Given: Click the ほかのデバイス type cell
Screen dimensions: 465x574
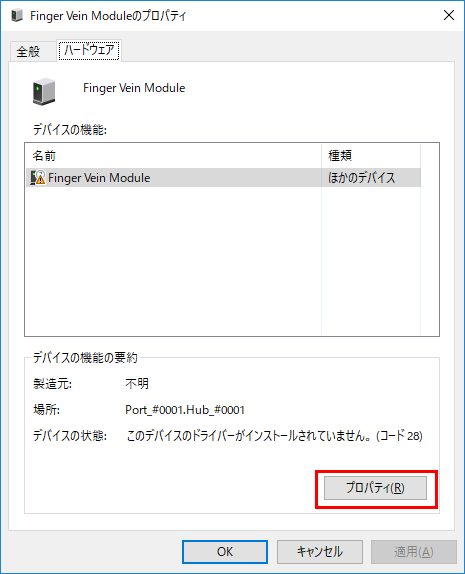Looking at the screenshot, I should (x=361, y=178).
